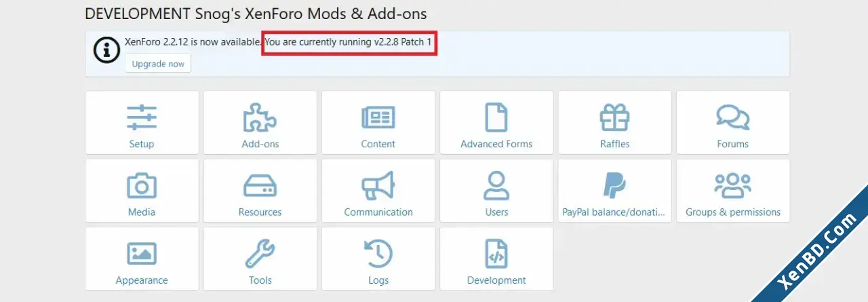The height and width of the screenshot is (302, 868).
Task: Select the Content text label
Action: pos(378,144)
